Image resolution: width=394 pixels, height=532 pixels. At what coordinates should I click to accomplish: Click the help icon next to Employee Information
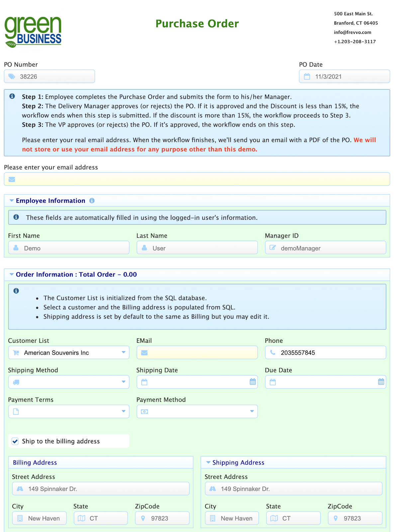(x=92, y=200)
